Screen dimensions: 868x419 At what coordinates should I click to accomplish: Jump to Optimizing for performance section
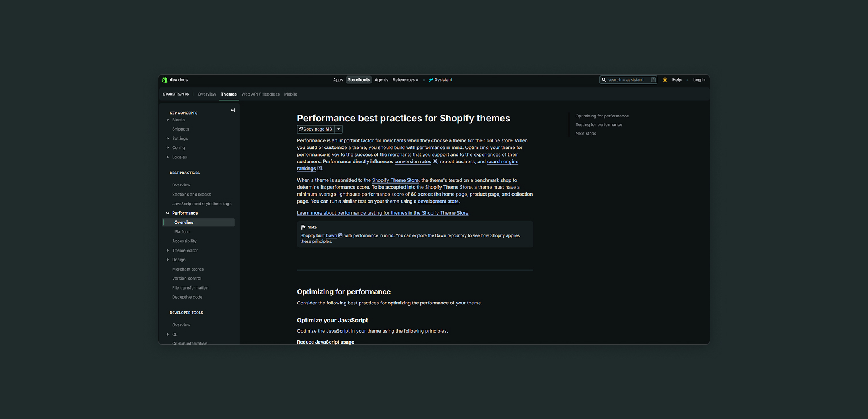602,116
